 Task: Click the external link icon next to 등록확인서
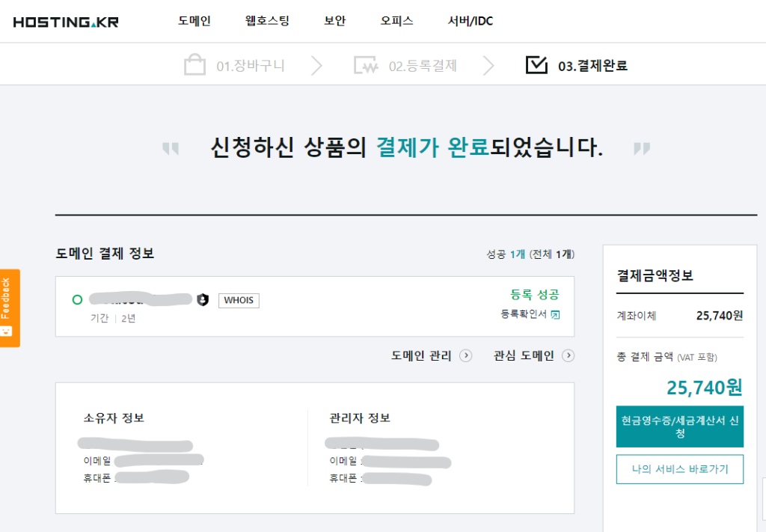click(x=555, y=314)
